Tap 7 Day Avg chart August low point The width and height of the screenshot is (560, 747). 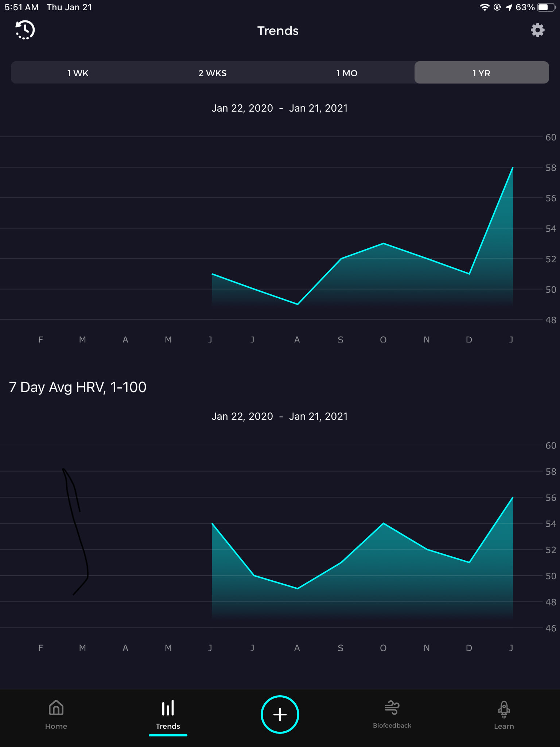298,588
